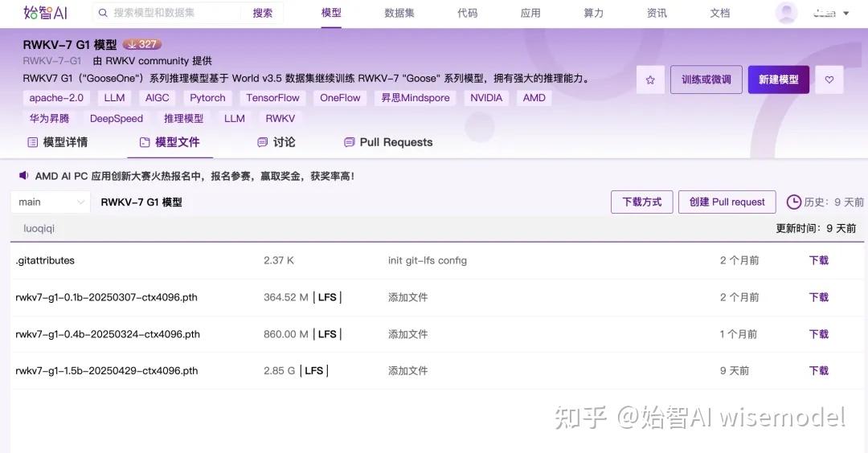Open the 数据集 navigation item

(399, 13)
